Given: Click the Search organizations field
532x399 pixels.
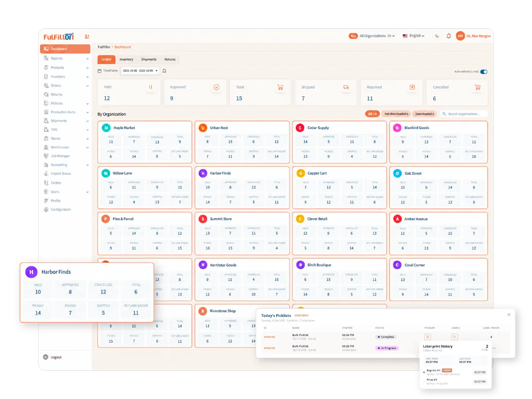Looking at the screenshot, I should [464, 114].
